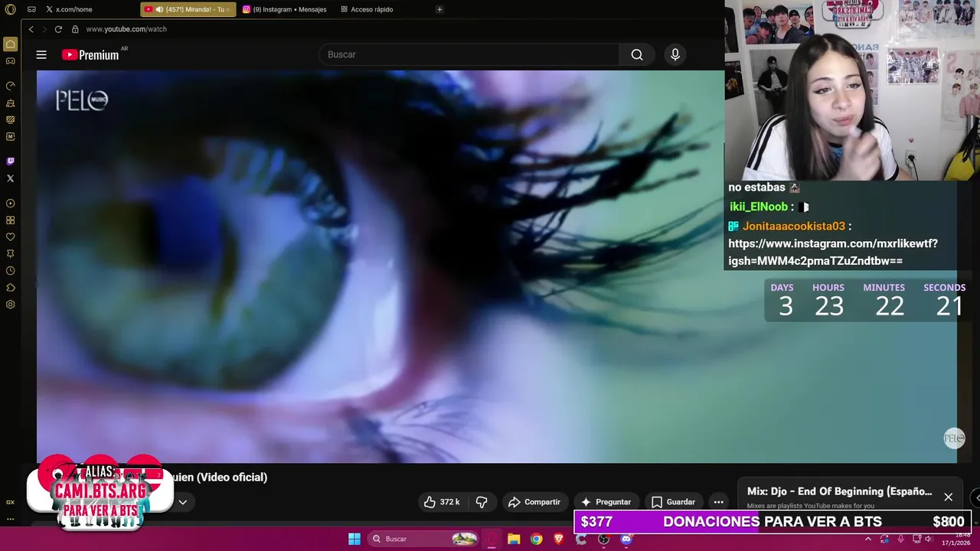The width and height of the screenshot is (980, 551).
Task: Click the Windows taskbar Buscar search box
Action: (423, 539)
